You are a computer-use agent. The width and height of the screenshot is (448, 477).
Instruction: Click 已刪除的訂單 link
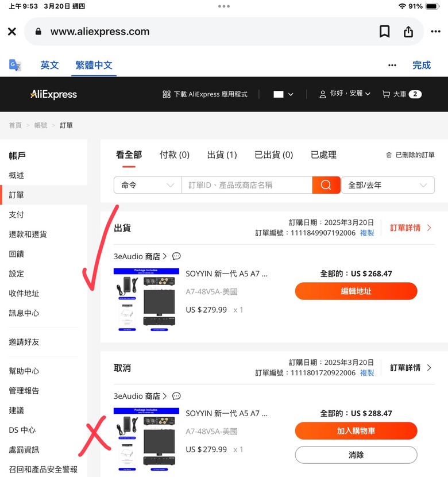(415, 155)
